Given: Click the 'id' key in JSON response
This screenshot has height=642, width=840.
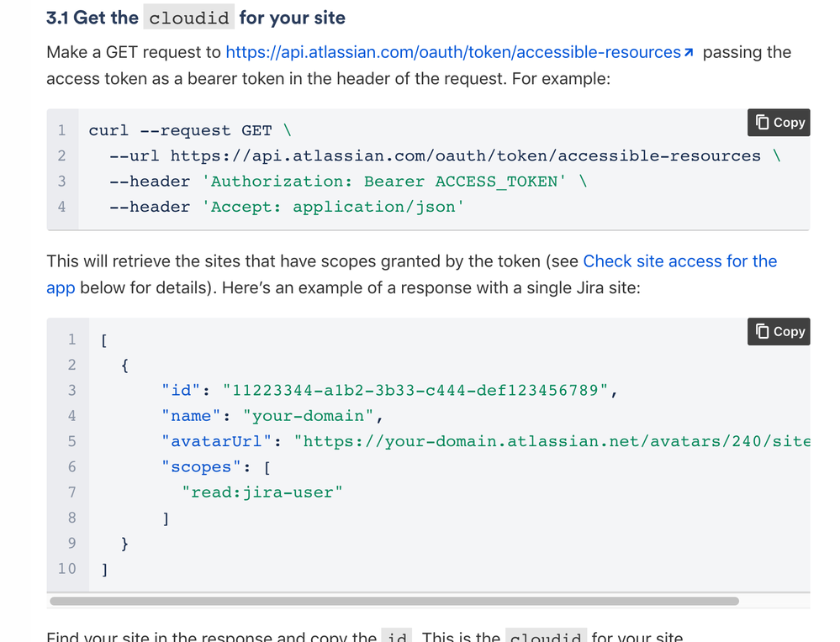Looking at the screenshot, I should click(181, 391).
